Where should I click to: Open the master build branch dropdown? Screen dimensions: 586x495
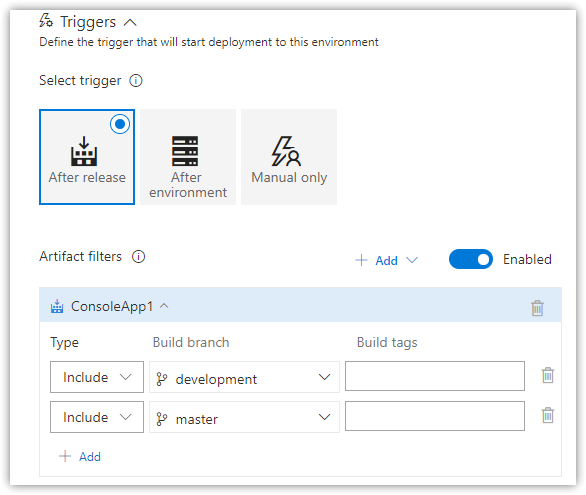tap(244, 417)
